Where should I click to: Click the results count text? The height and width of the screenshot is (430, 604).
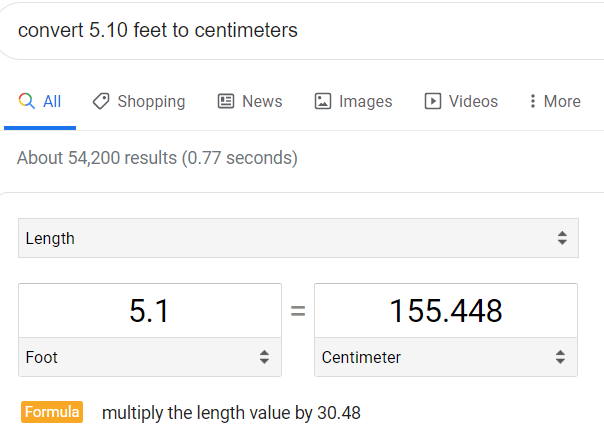tap(157, 158)
